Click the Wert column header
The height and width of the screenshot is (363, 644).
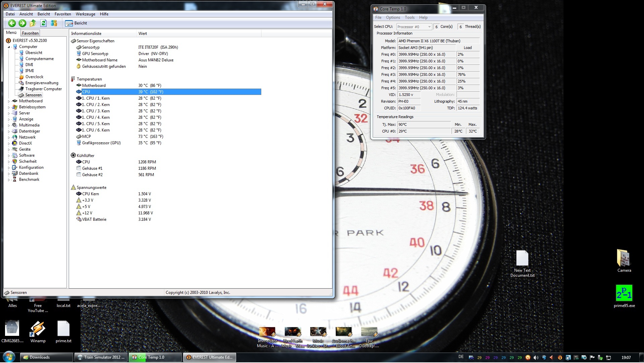pyautogui.click(x=199, y=34)
